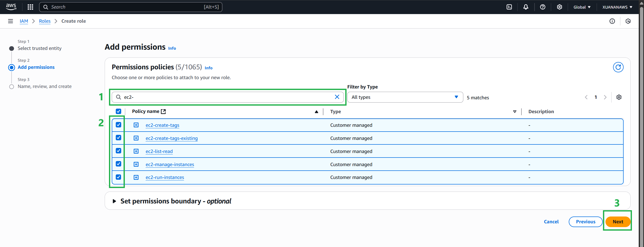The image size is (644, 247).
Task: Expand Set permissions boundary section
Action: click(x=115, y=201)
